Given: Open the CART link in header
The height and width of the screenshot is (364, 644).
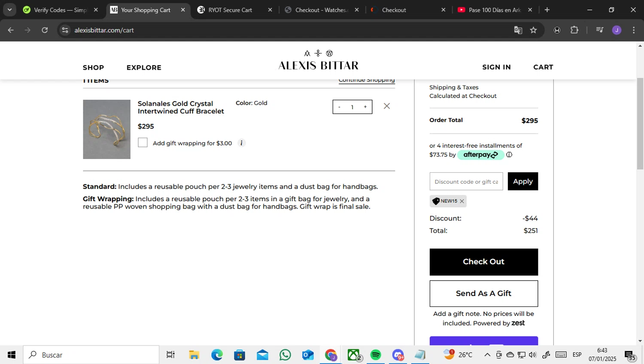Looking at the screenshot, I should click(543, 67).
